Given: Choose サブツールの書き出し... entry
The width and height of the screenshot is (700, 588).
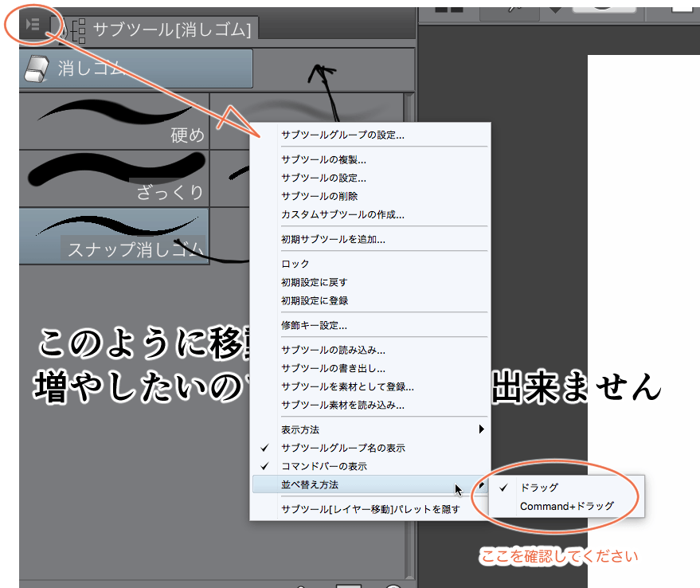Looking at the screenshot, I should tap(333, 368).
